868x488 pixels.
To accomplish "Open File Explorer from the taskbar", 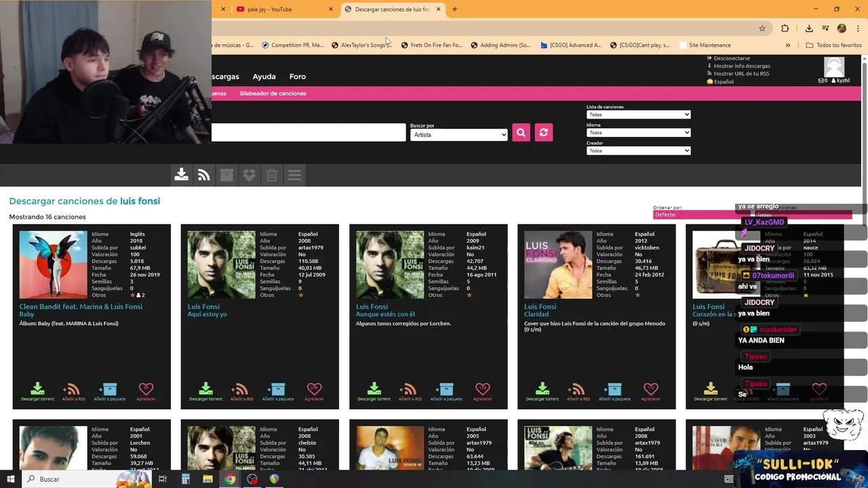I will (208, 479).
